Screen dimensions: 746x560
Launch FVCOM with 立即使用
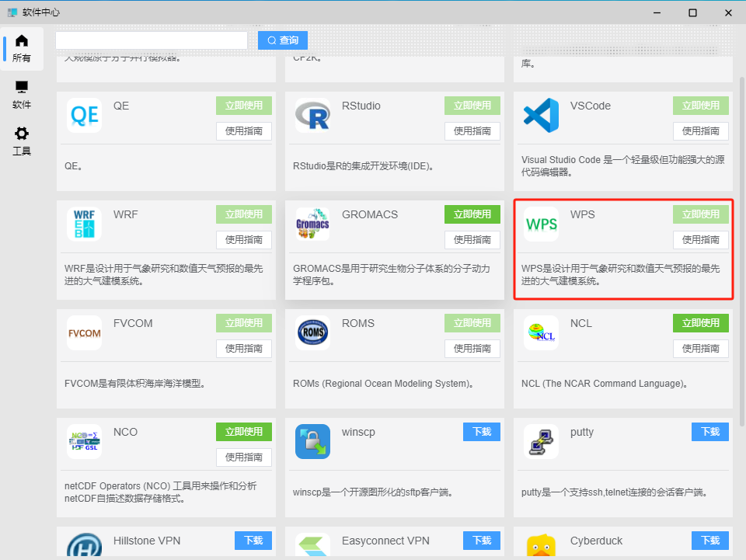pyautogui.click(x=243, y=323)
